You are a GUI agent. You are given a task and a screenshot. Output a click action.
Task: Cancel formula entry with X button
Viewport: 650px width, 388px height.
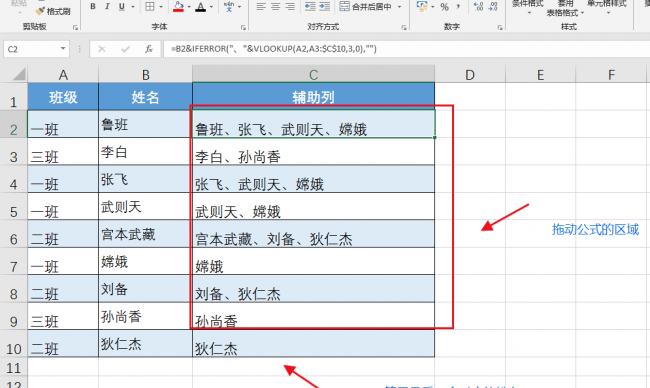[x=102, y=49]
